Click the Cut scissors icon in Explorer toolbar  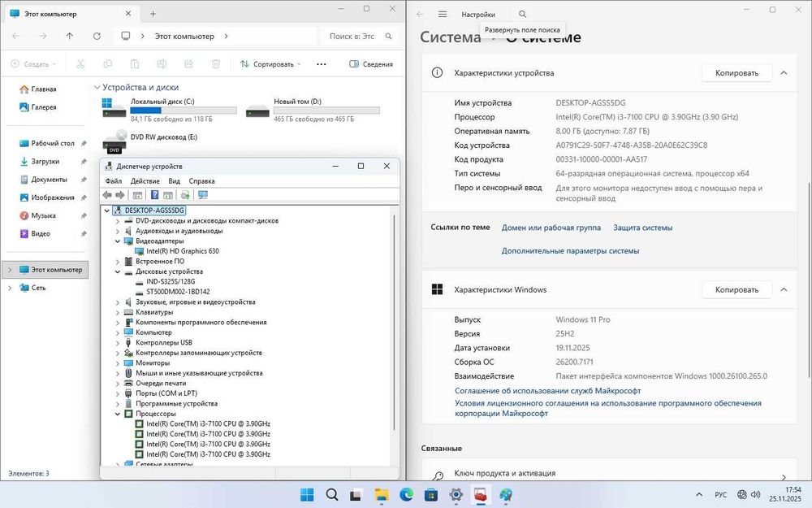pyautogui.click(x=80, y=63)
